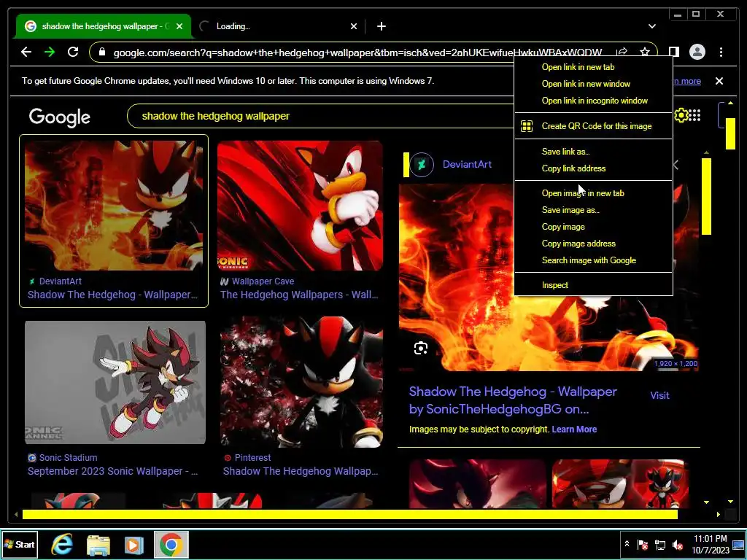Click the Google logo
This screenshot has height=560, width=747.
tap(60, 117)
